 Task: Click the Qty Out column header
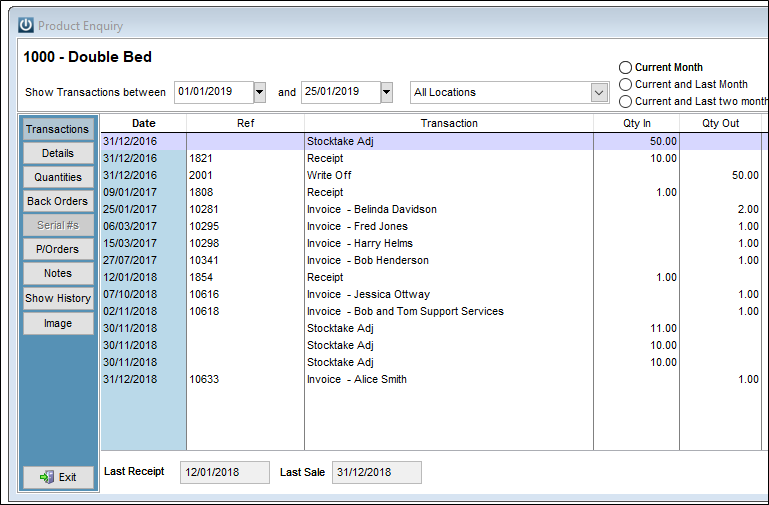click(720, 123)
